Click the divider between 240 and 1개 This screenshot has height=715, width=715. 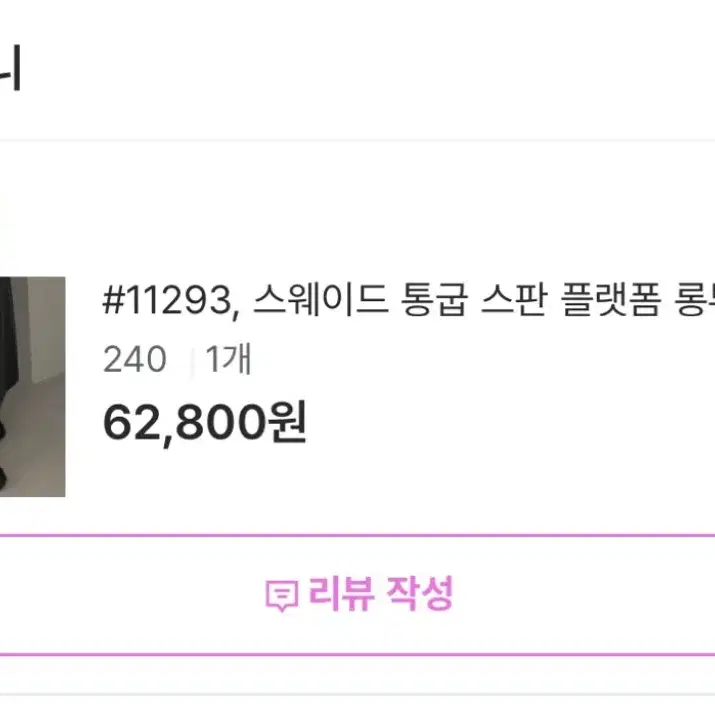point(192,360)
